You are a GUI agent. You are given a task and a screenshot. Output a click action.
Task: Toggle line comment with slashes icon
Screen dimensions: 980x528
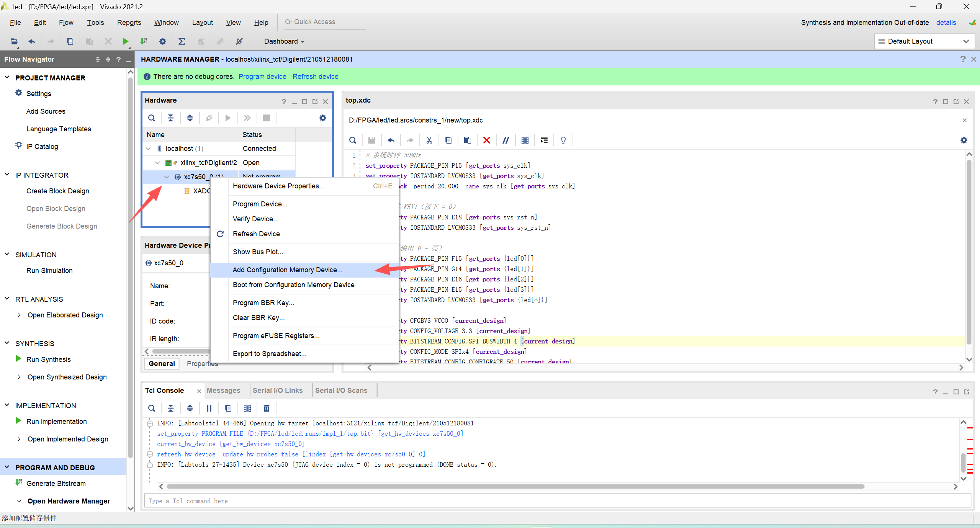[506, 140]
